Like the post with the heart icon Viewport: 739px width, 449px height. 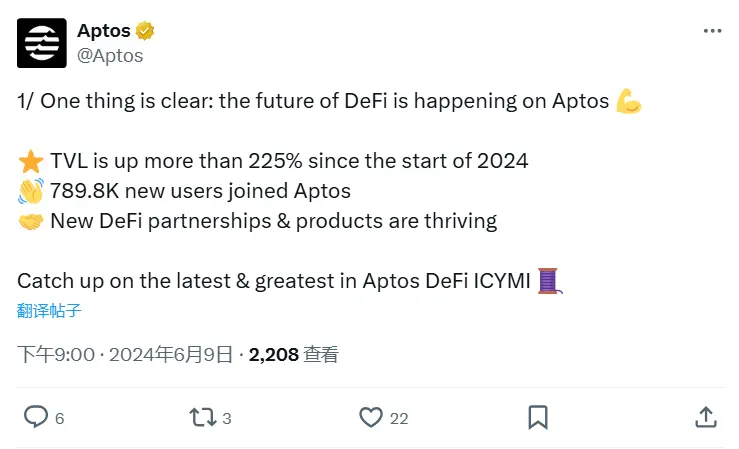click(371, 417)
